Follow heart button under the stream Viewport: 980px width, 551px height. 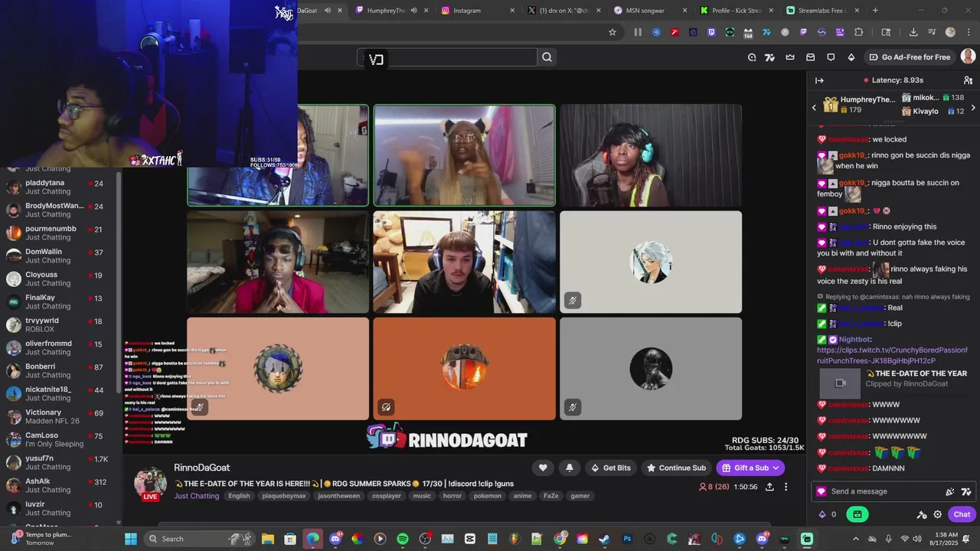(543, 468)
